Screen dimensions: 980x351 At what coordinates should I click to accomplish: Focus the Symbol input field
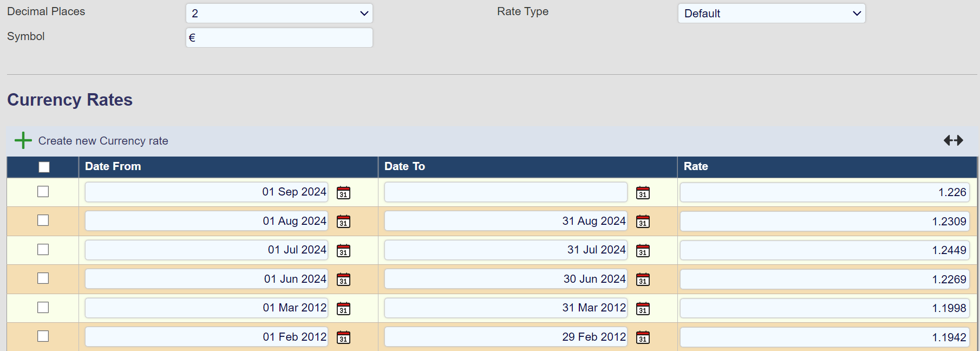tap(279, 38)
